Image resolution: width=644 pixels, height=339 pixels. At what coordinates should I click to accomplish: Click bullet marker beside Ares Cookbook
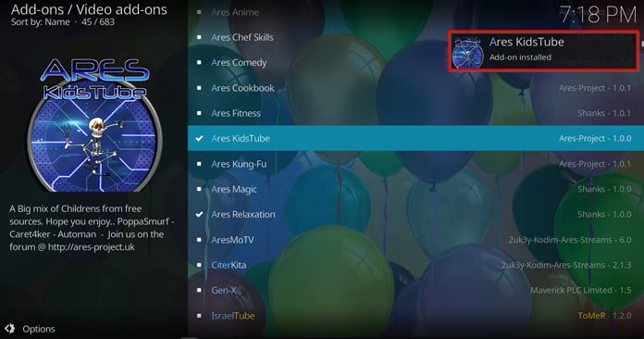pos(199,88)
